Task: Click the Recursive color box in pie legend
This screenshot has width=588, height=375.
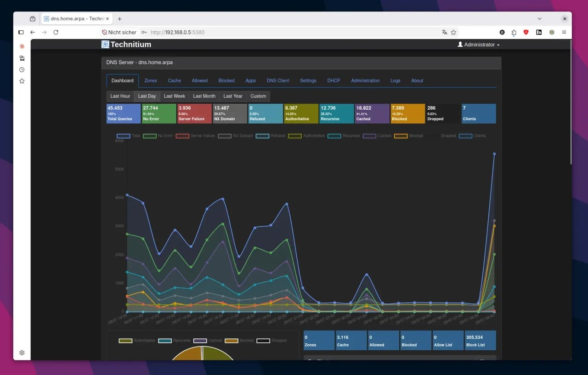Action: [x=165, y=341]
